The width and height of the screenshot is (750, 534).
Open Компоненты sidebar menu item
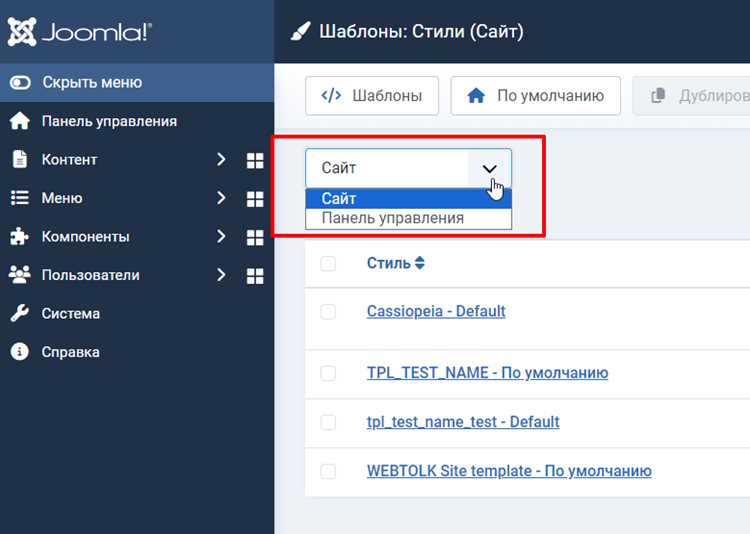coord(85,236)
